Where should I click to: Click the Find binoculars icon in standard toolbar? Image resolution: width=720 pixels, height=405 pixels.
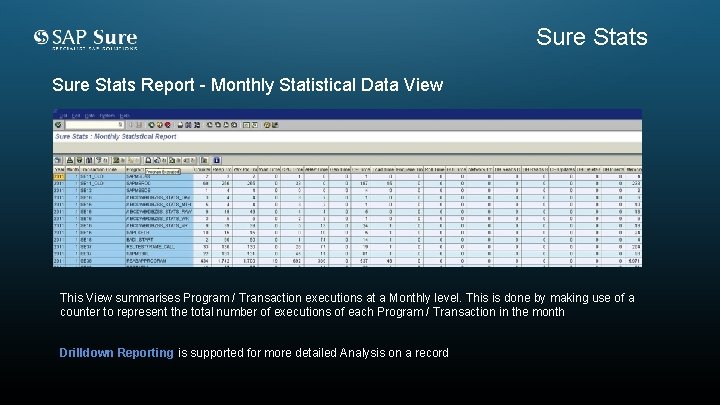click(188, 125)
